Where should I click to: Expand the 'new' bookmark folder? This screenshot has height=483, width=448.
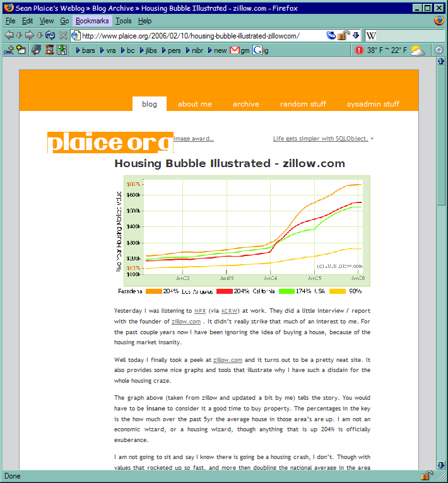[x=217, y=50]
